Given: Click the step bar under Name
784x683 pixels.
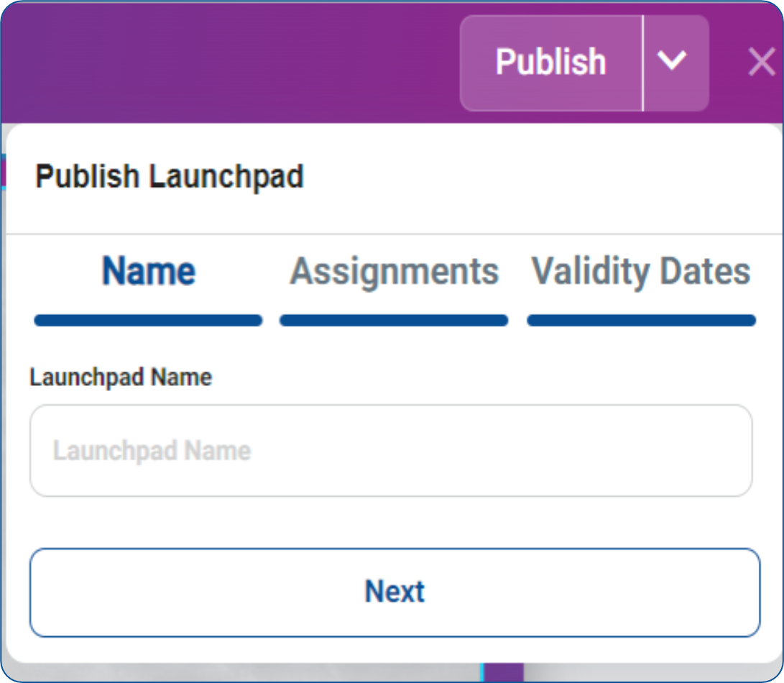Looking at the screenshot, I should pyautogui.click(x=148, y=321).
